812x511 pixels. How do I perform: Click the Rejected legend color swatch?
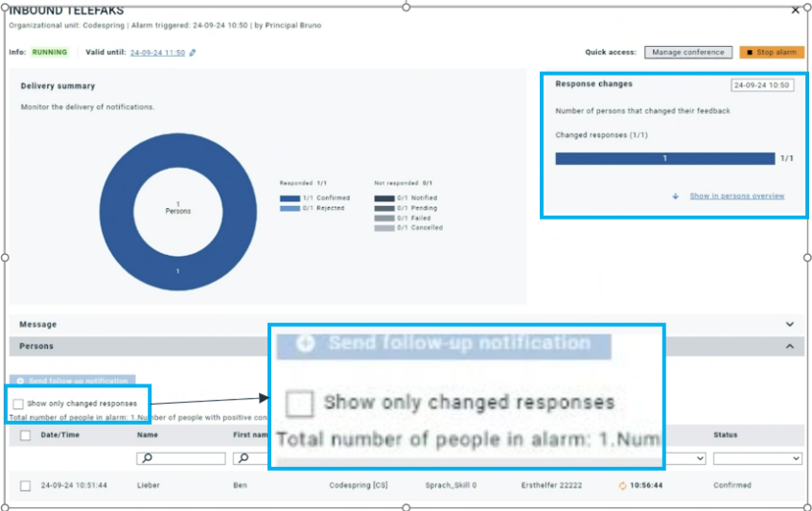point(290,208)
